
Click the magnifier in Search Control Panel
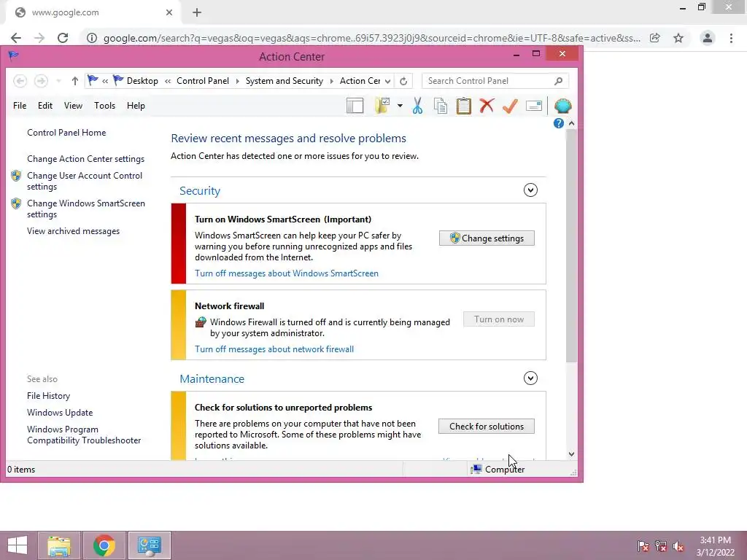click(558, 81)
